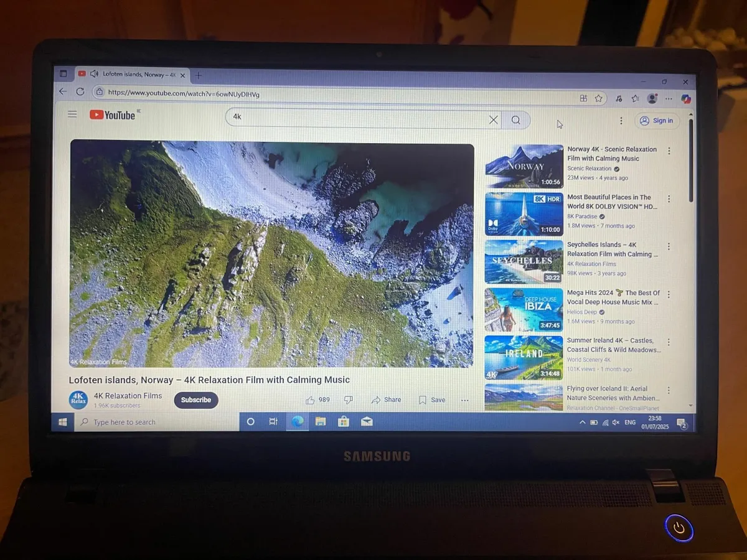Open options menu for Flying over Iceland II

point(669,390)
